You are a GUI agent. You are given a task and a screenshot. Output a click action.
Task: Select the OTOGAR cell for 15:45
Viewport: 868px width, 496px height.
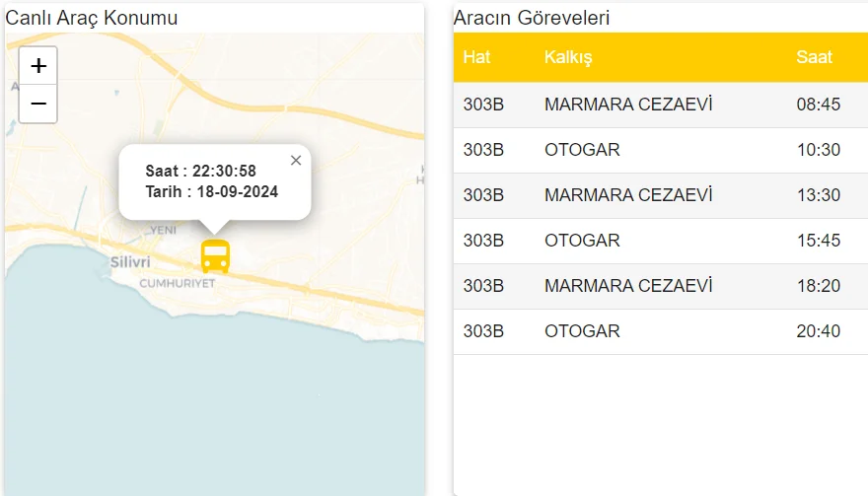click(582, 241)
